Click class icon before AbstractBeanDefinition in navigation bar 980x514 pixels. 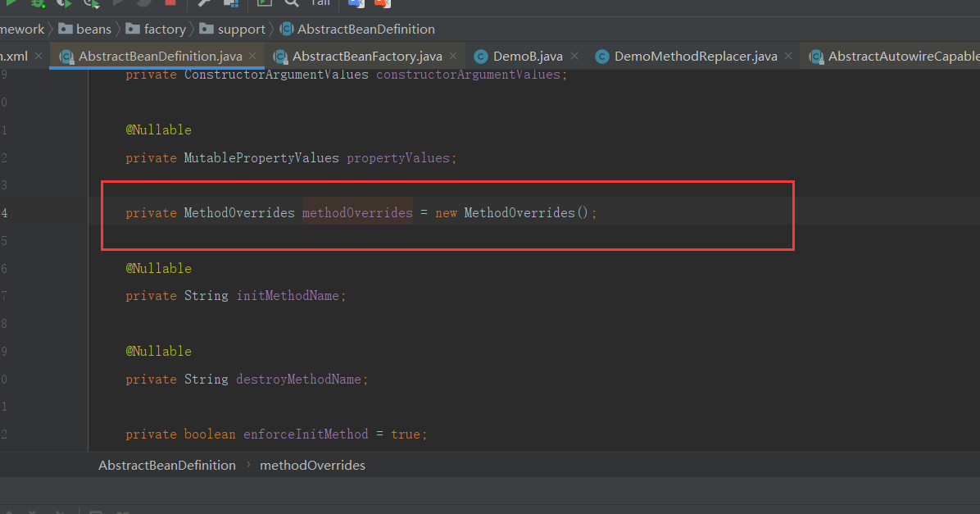point(287,29)
